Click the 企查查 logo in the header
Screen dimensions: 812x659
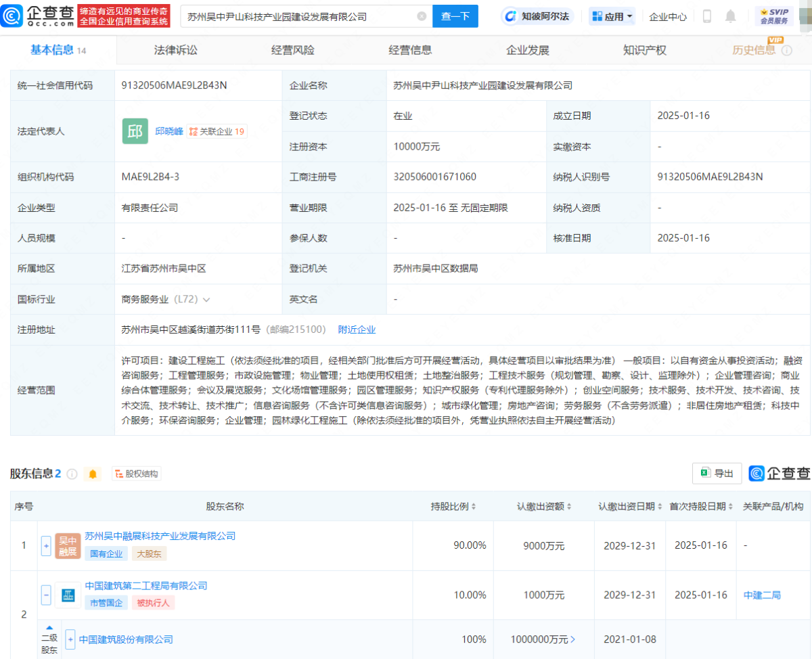click(x=39, y=16)
